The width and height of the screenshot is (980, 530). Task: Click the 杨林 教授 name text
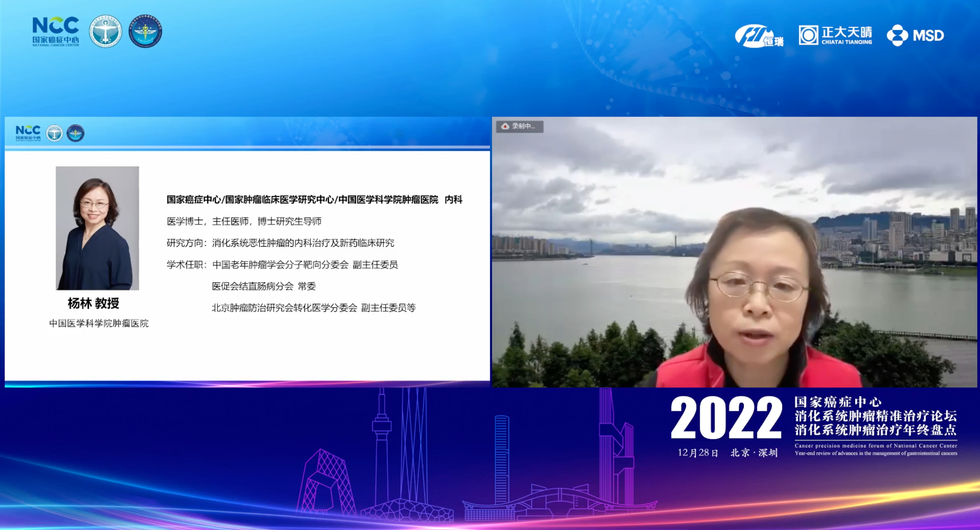(94, 303)
